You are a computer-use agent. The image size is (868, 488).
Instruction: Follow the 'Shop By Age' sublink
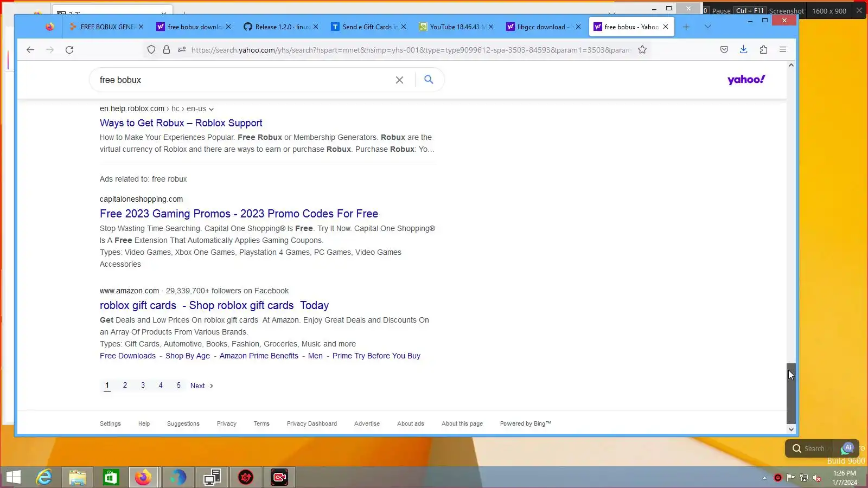tap(188, 356)
